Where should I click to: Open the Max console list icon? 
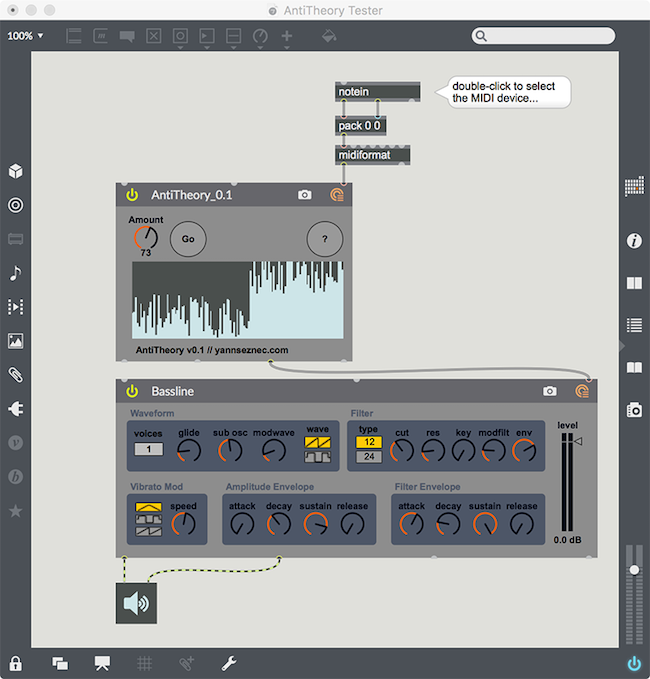coord(634,325)
